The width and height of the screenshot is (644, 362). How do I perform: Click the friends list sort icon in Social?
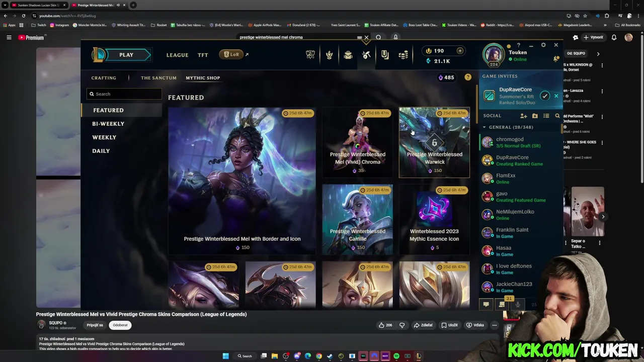click(x=546, y=116)
